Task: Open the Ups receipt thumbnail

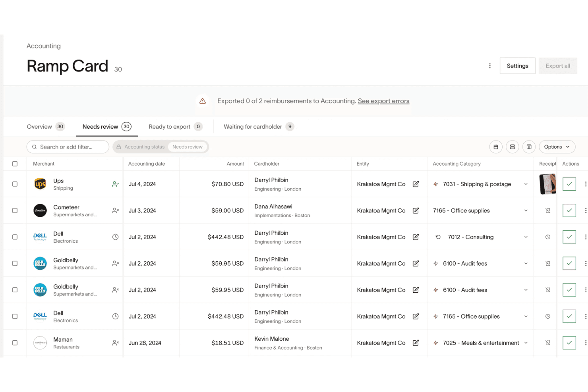Action: (548, 184)
